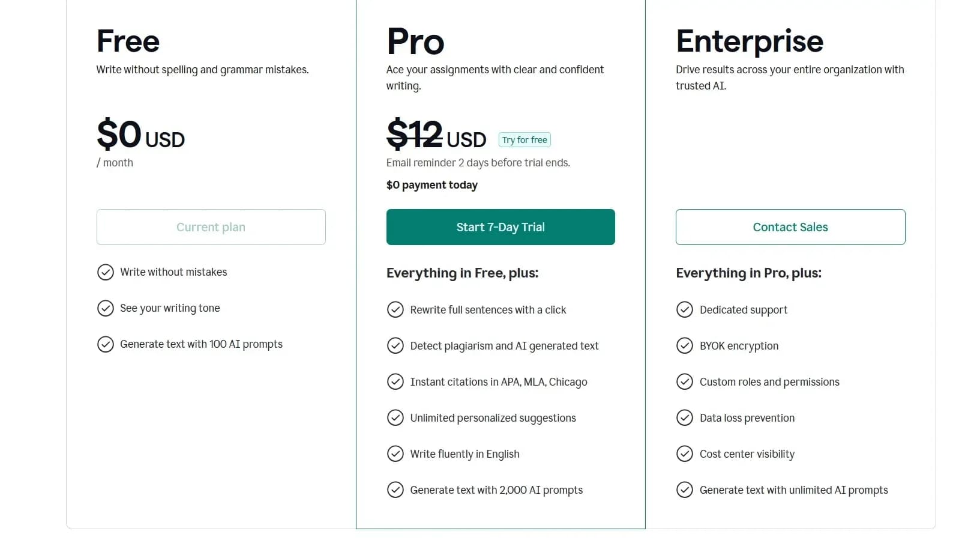Screen dimensions: 980x546
Task: Select the "Enterprise" plan heading
Action: 750,40
